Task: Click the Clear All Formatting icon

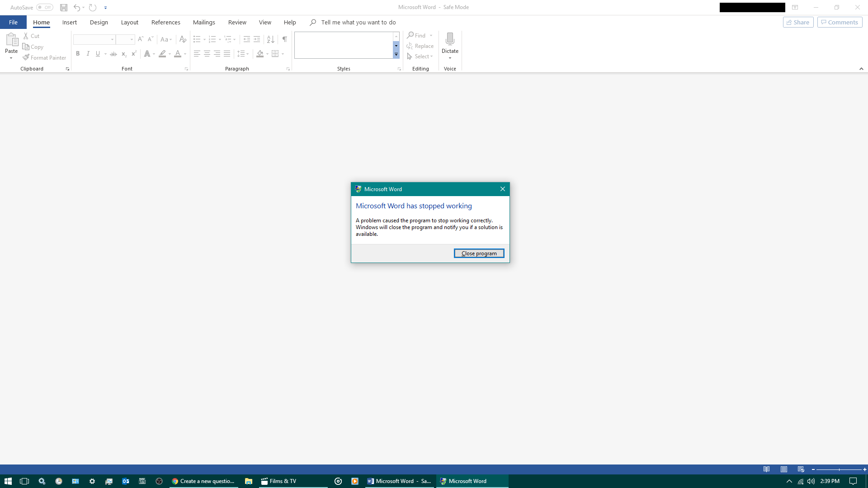Action: (183, 39)
